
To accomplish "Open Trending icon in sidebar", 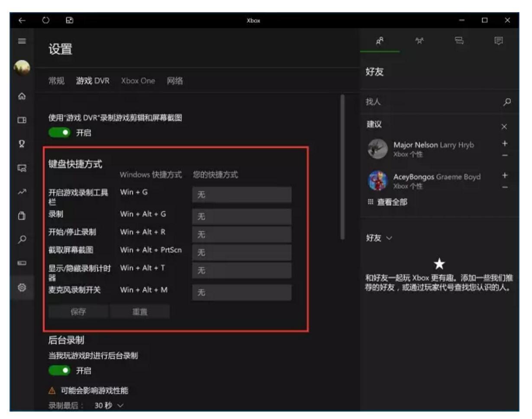I will [x=22, y=191].
